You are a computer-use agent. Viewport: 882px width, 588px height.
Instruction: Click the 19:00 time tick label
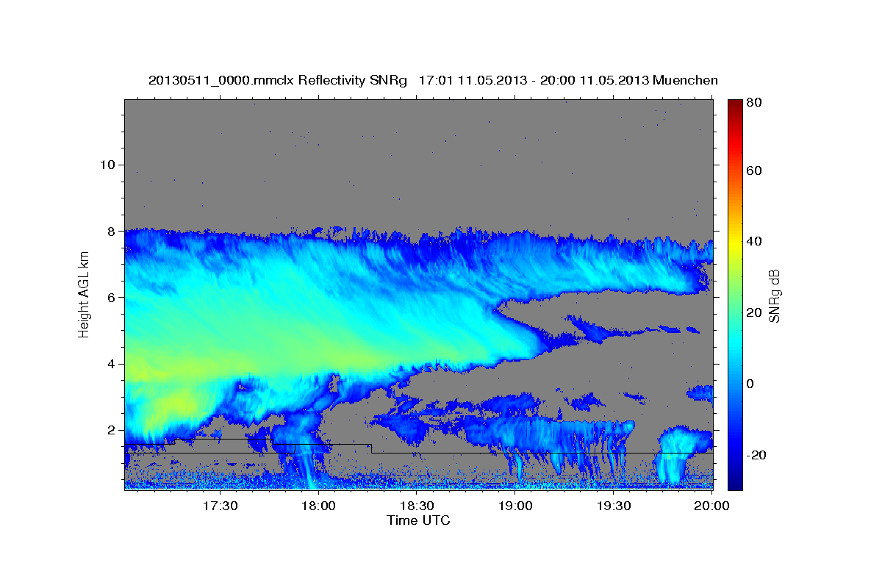pos(516,506)
